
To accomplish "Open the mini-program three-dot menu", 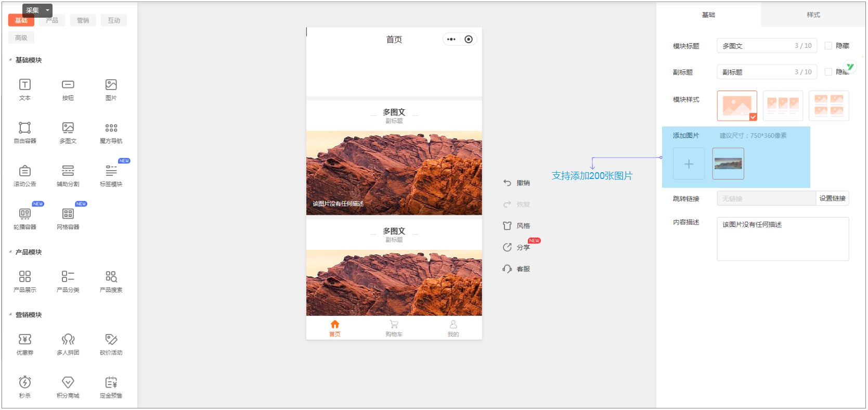I will click(x=451, y=40).
